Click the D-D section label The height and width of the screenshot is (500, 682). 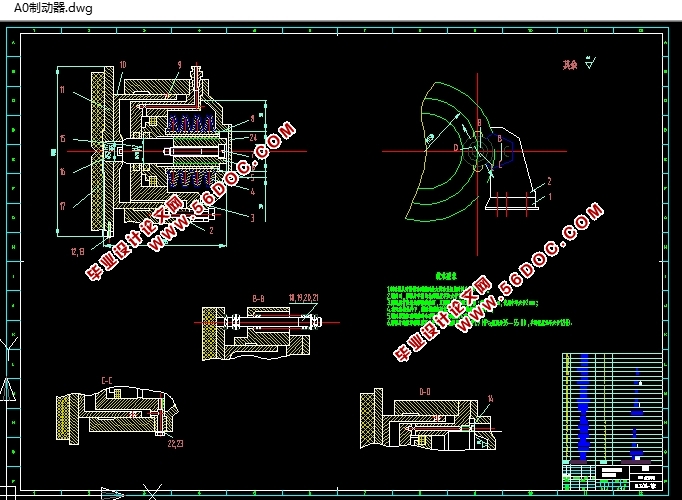click(x=425, y=392)
